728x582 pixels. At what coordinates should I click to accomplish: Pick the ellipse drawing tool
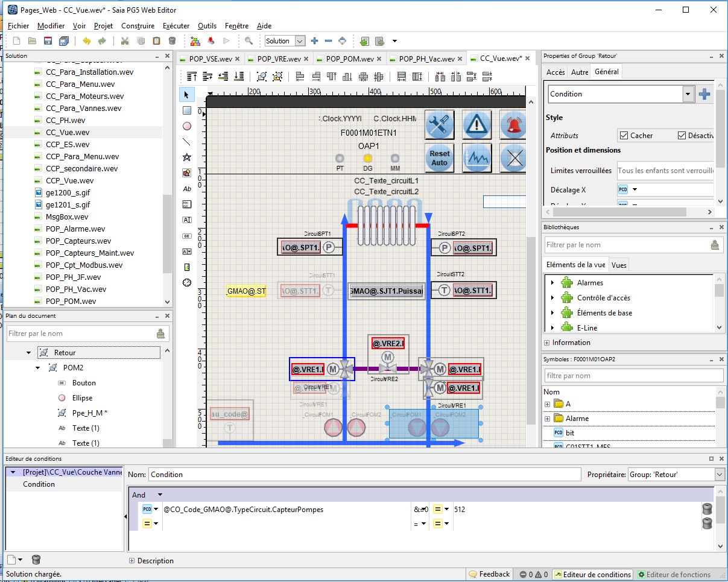[187, 126]
